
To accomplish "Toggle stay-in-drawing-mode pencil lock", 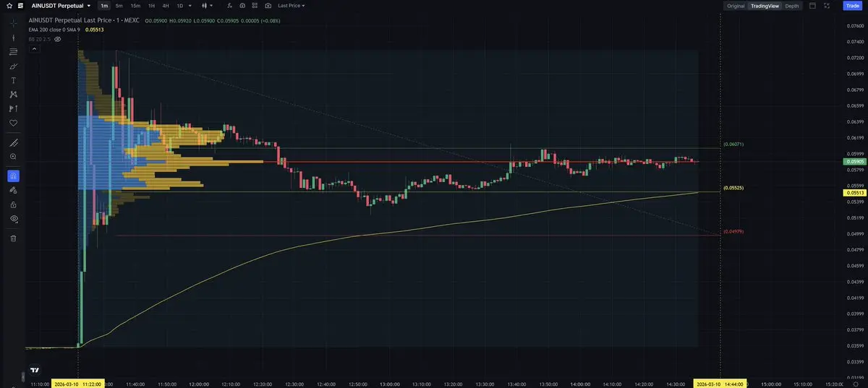I will 13,190.
